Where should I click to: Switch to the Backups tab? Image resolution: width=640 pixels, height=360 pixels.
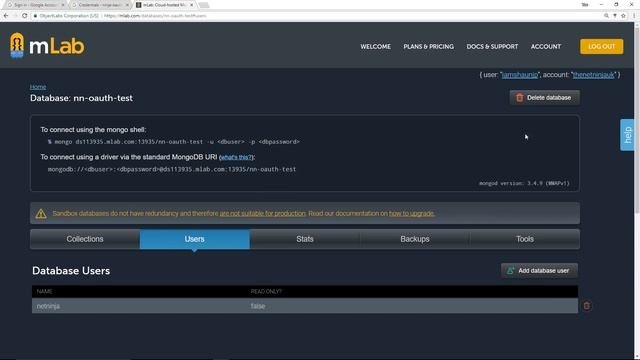pyautogui.click(x=415, y=239)
